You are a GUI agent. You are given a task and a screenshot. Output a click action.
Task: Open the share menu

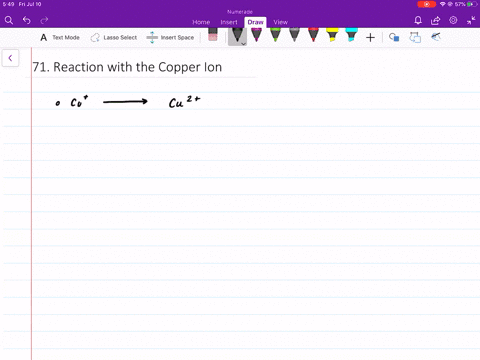435,21
